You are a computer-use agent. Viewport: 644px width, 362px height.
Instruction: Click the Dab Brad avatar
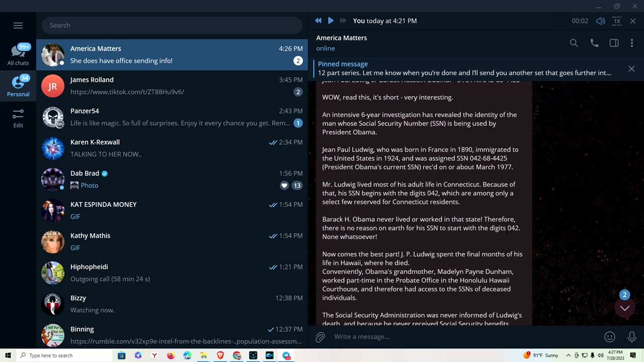pos(53,179)
